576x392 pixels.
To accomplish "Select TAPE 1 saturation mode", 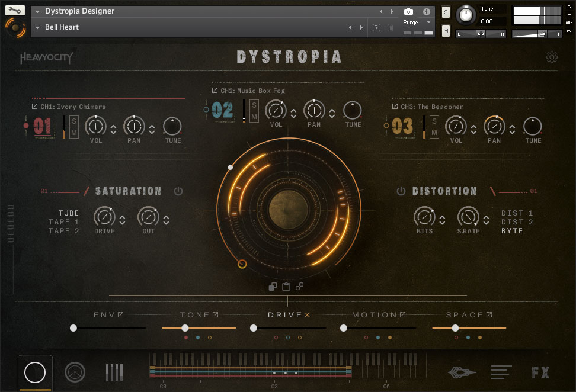I will tap(63, 222).
